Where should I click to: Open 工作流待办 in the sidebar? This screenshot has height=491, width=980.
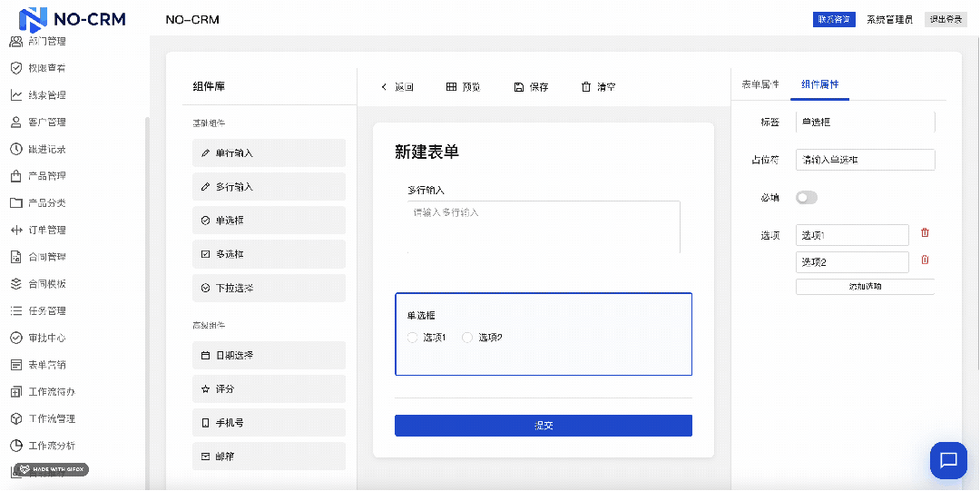(x=43, y=391)
